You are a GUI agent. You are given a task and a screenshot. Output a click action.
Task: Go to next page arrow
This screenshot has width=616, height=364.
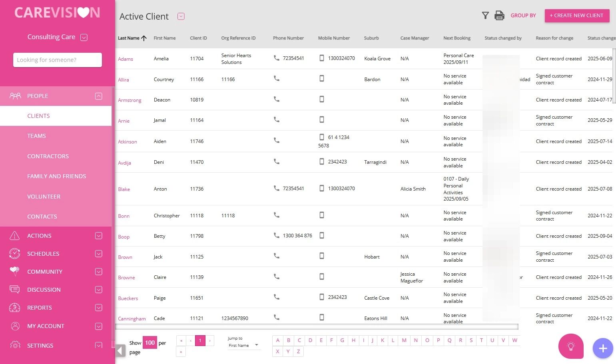(210, 340)
